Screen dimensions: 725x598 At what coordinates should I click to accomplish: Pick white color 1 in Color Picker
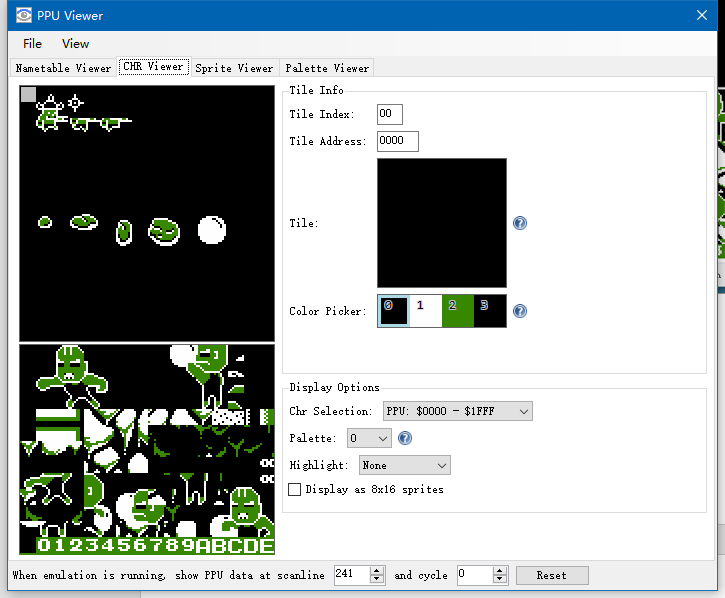pos(426,311)
